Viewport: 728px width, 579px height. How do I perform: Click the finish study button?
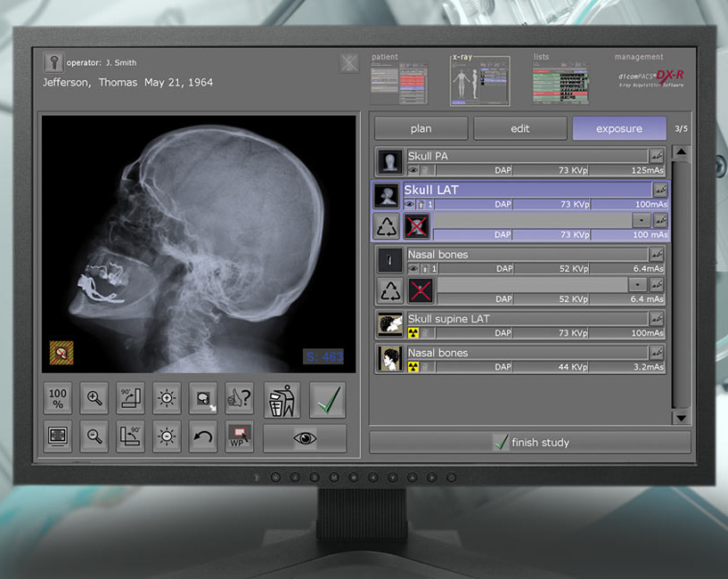(x=530, y=443)
